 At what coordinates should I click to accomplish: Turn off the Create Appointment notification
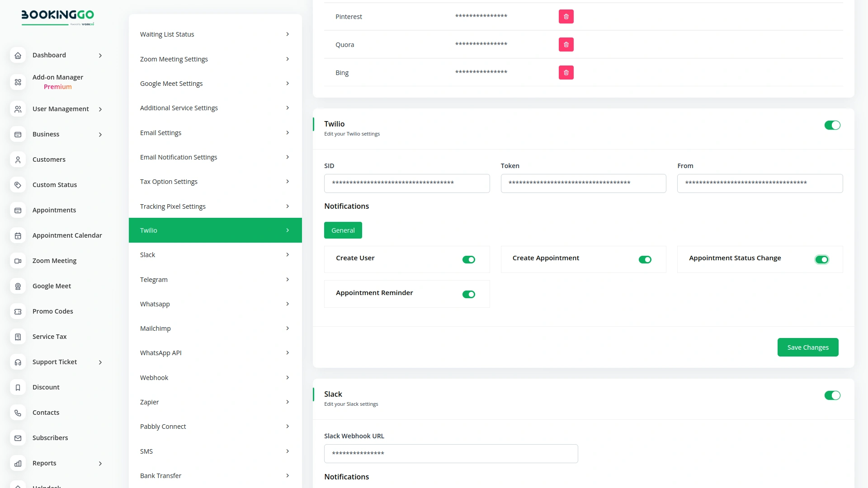tap(645, 259)
